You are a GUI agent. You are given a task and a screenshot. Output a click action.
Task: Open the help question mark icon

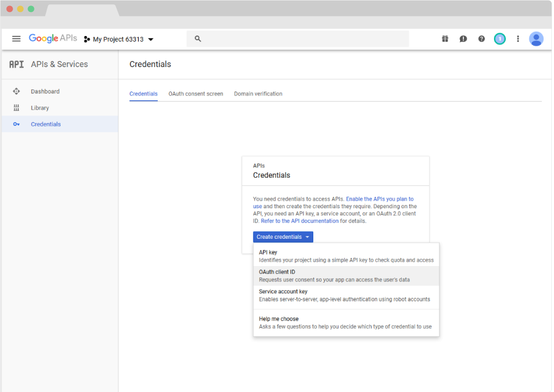pyautogui.click(x=481, y=39)
